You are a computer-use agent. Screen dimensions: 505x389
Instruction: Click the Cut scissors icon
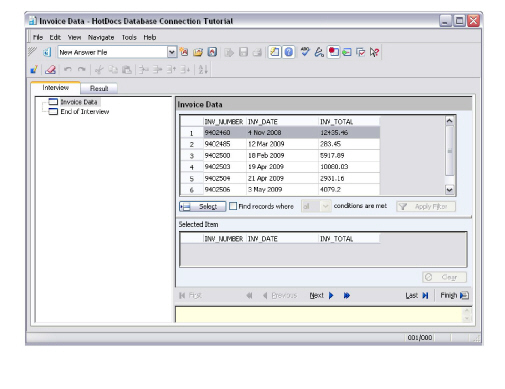point(99,70)
